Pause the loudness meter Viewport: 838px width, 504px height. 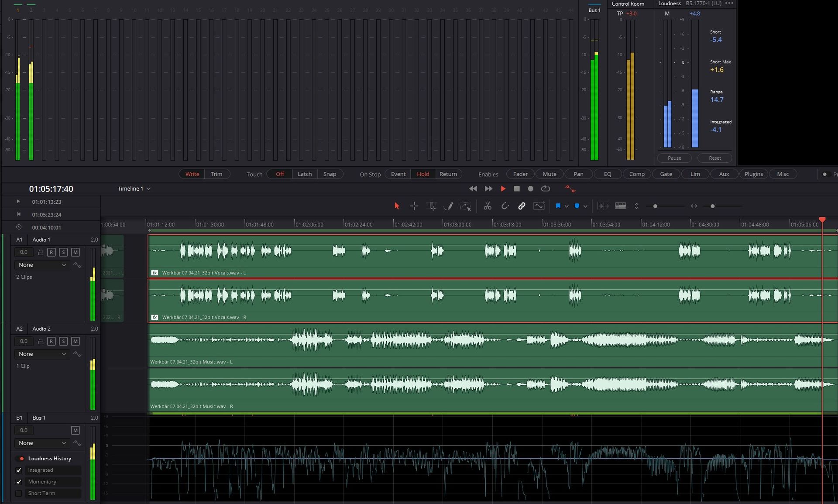[x=674, y=158]
